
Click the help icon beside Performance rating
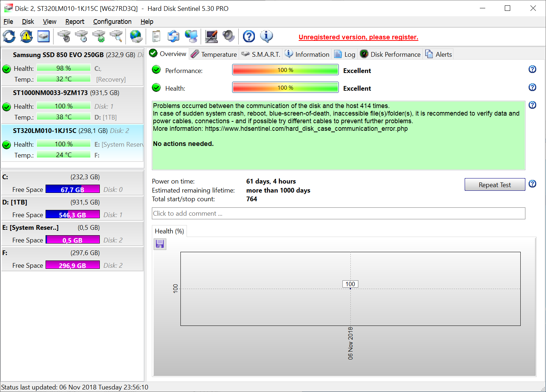tap(532, 69)
